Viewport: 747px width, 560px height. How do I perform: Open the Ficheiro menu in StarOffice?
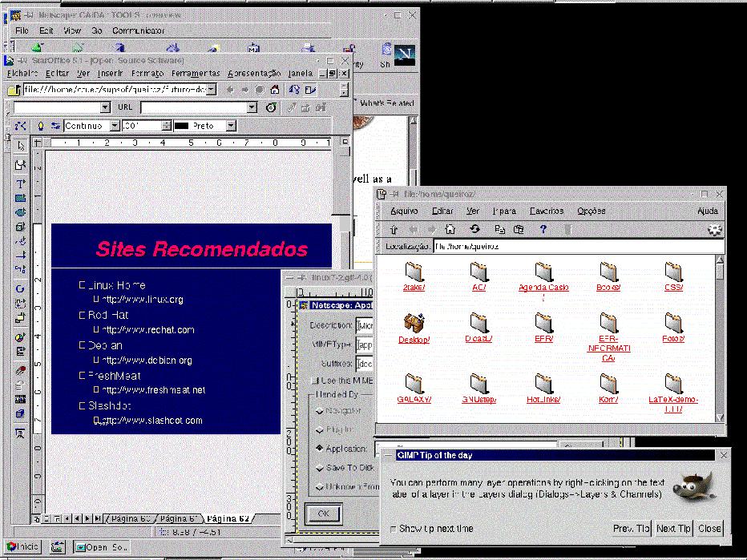point(22,74)
